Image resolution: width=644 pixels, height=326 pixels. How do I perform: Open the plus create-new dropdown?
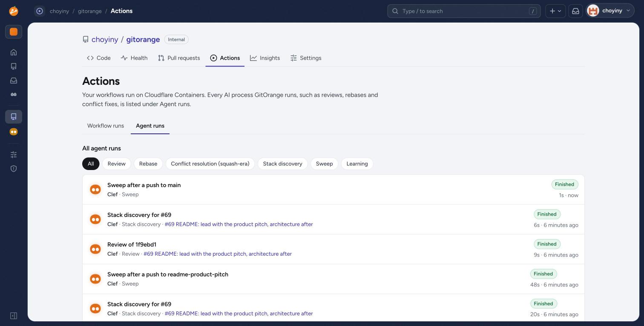click(x=555, y=11)
